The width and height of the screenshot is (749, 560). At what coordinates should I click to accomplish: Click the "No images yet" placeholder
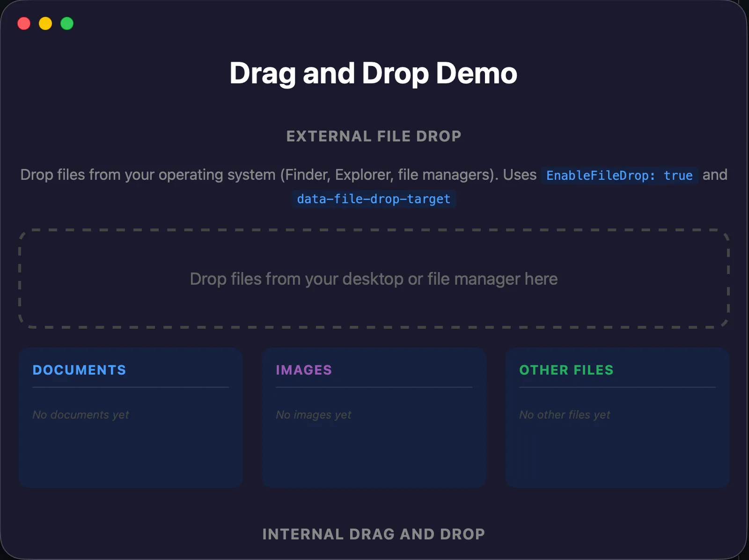[314, 415]
